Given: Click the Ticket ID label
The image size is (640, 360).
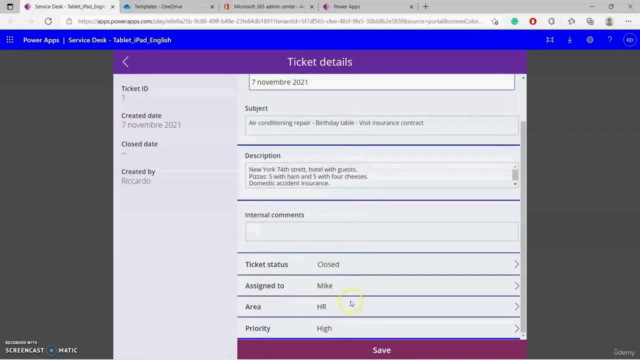Looking at the screenshot, I should [x=135, y=89].
